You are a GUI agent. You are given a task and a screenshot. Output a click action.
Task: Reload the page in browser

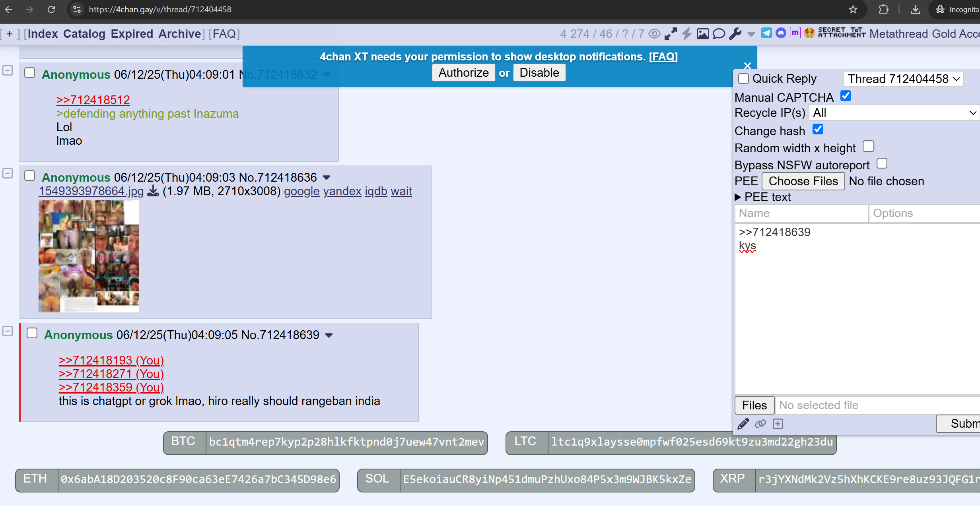(51, 9)
